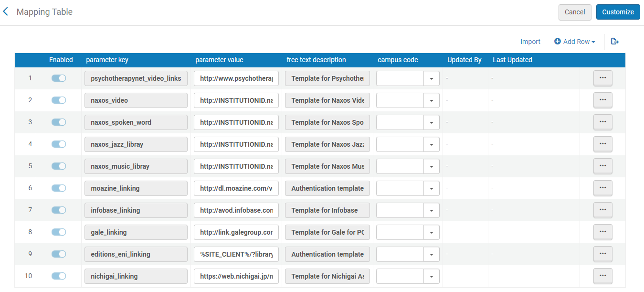Click the Import link
Screen dimensions: 644x292
coord(530,42)
